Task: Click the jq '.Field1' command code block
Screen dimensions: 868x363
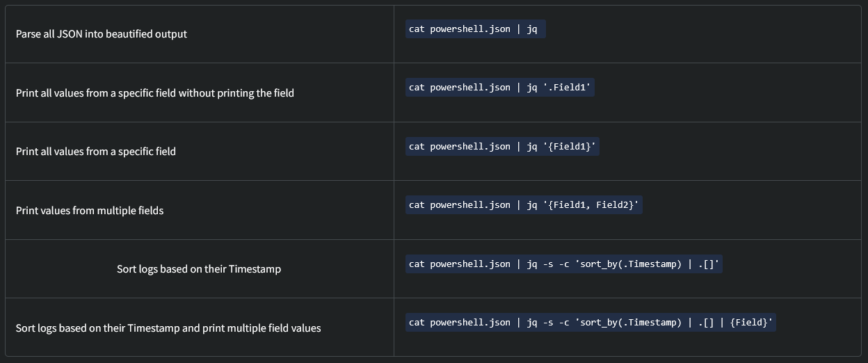Action: pyautogui.click(x=499, y=88)
